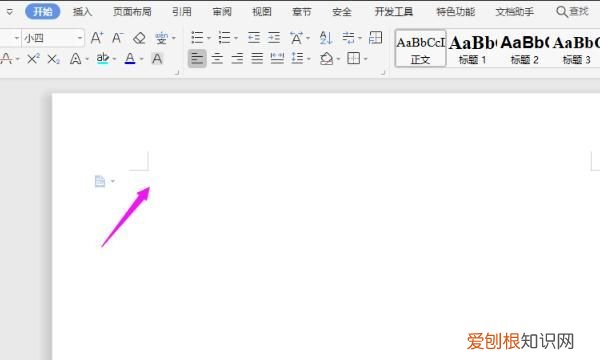The width and height of the screenshot is (600, 360).
Task: Open the font dialog launcher corner icon
Action: 177,72
